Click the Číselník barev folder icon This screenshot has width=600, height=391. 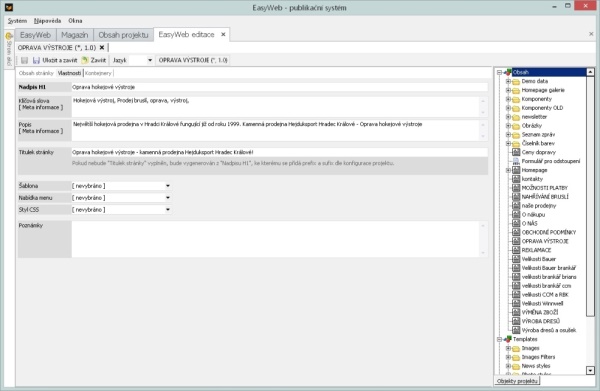(x=516, y=143)
